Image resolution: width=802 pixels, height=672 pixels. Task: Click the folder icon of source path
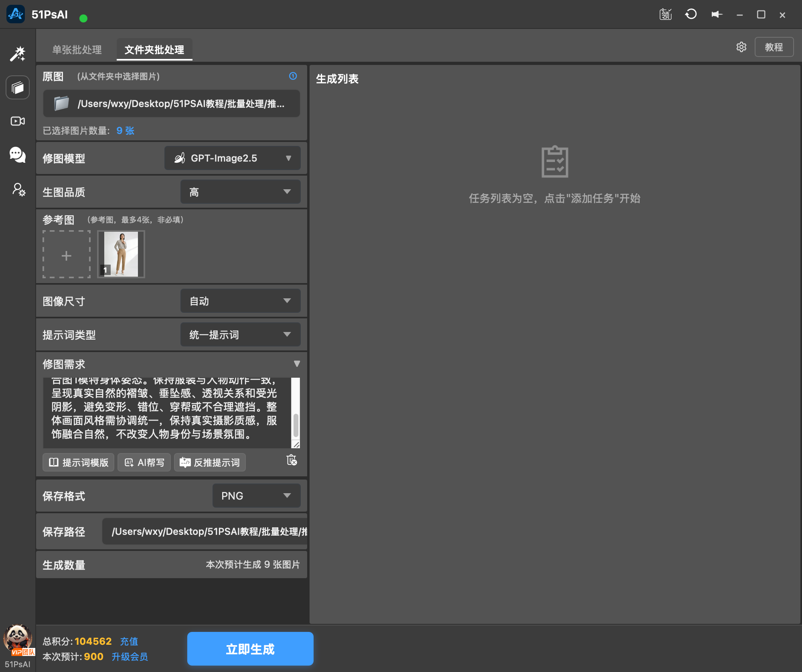pyautogui.click(x=61, y=103)
